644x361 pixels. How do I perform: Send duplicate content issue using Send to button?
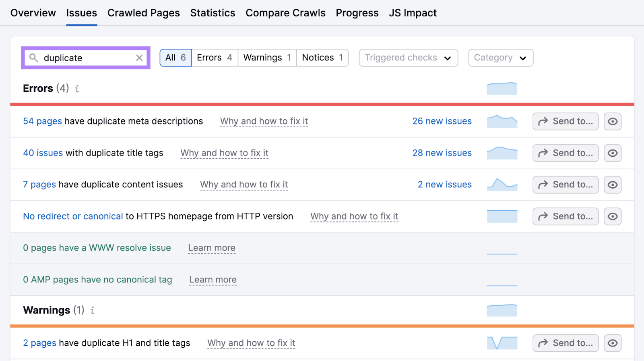point(565,185)
